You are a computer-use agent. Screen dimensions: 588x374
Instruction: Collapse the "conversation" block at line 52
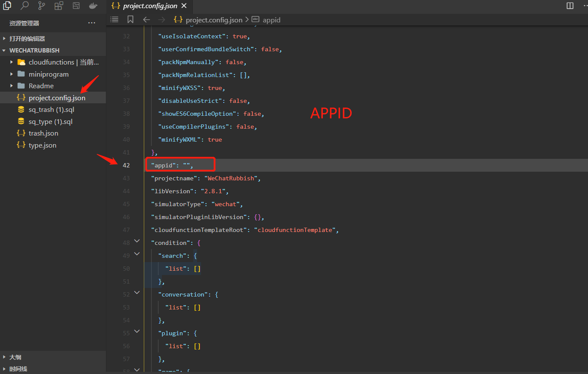(137, 293)
